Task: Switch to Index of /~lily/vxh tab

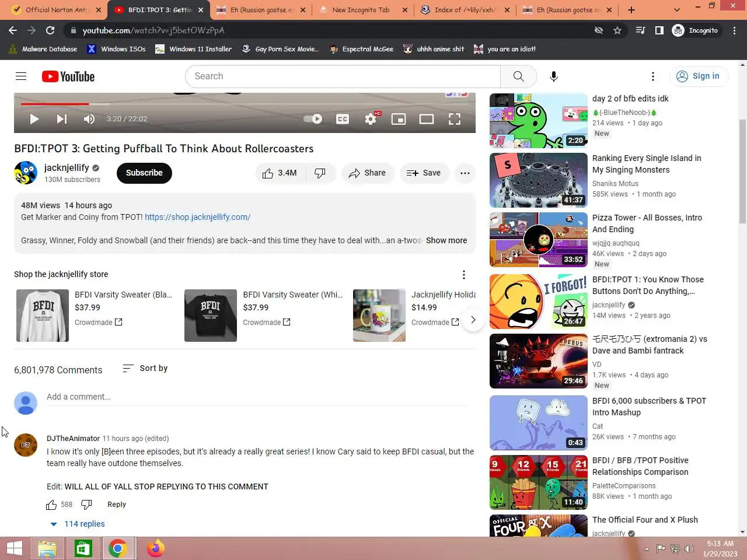Action: 465,10
